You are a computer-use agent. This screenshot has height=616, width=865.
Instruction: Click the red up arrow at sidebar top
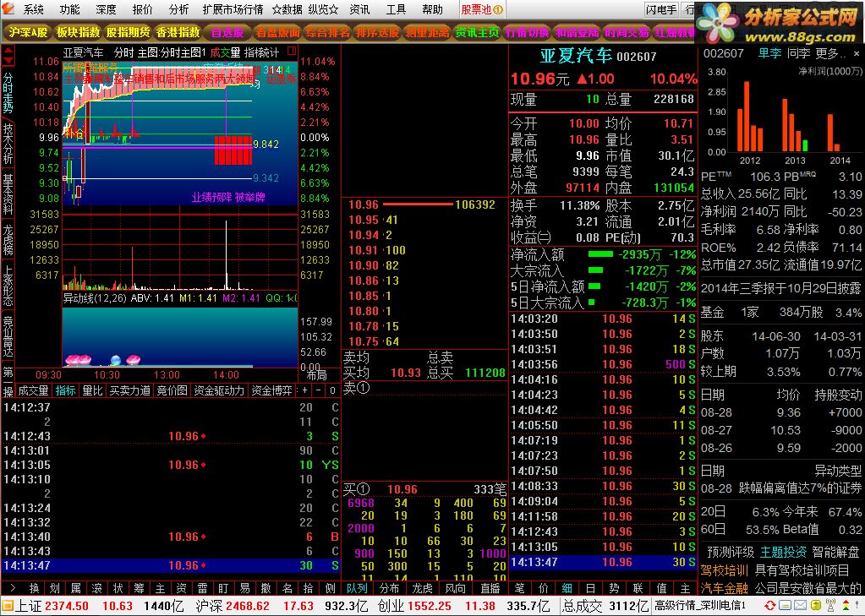point(8,50)
